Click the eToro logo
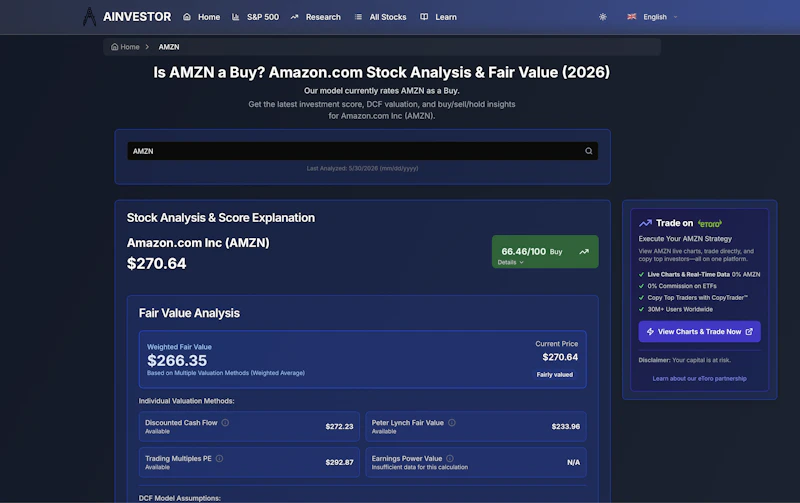The height and width of the screenshot is (503, 800). [x=710, y=223]
